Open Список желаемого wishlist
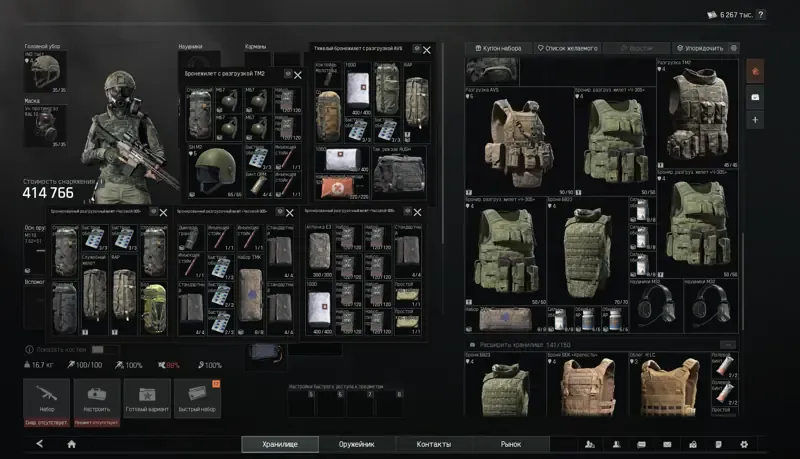800x459 pixels. point(567,48)
